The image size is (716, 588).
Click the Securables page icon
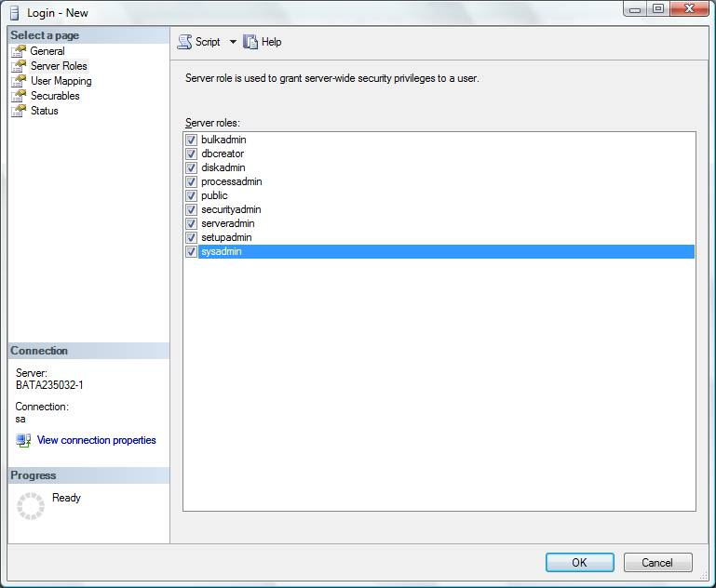pyautogui.click(x=19, y=96)
